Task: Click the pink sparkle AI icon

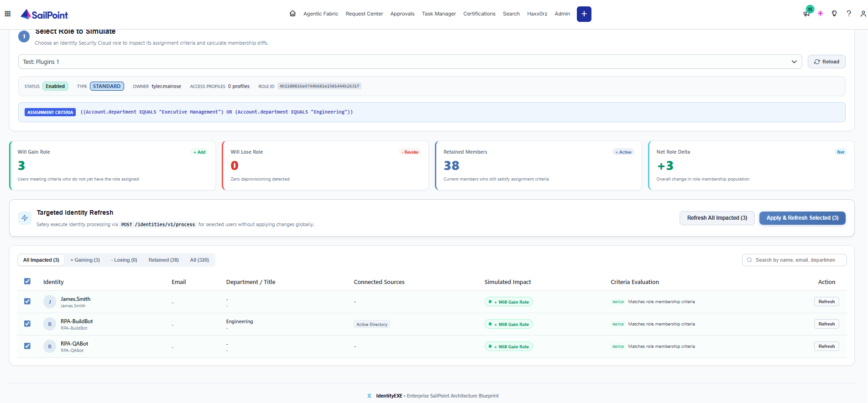Action: click(821, 14)
